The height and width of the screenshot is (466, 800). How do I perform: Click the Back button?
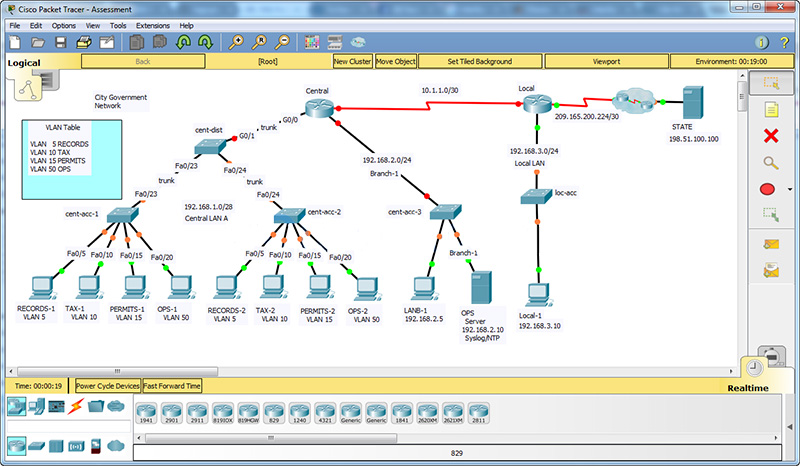[x=143, y=61]
